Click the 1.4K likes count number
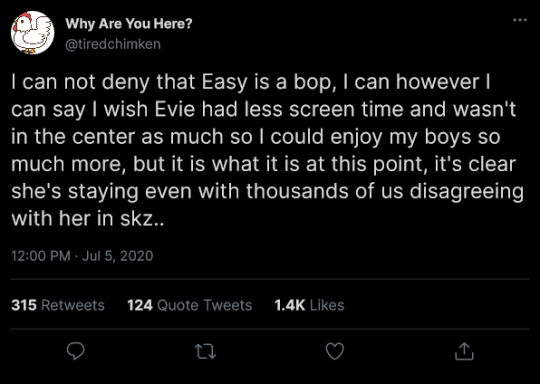 coord(290,305)
